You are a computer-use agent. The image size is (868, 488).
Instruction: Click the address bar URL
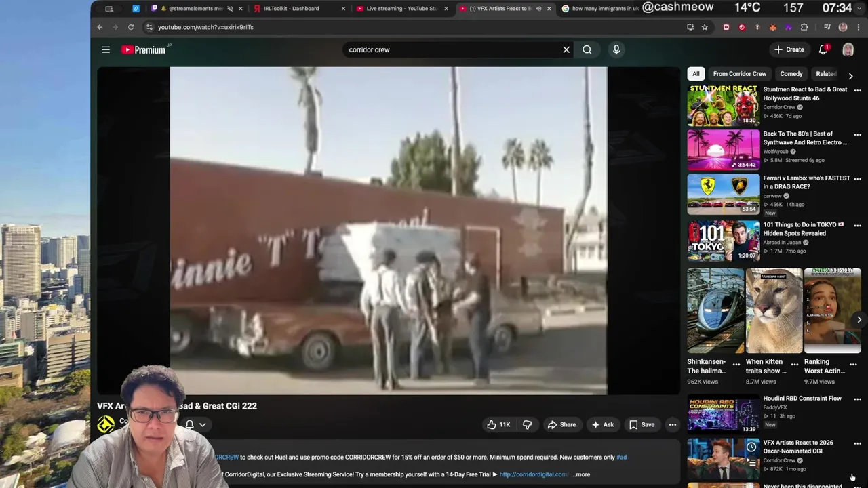(205, 27)
